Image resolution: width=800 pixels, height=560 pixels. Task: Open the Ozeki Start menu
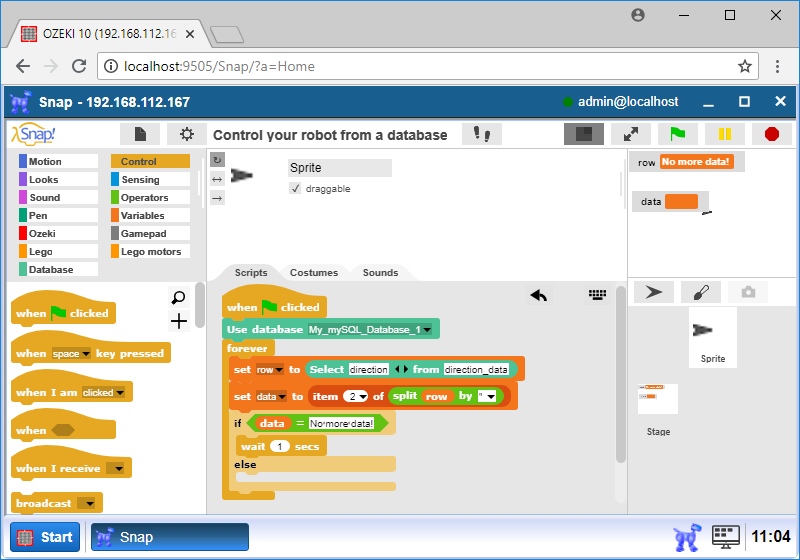click(45, 537)
